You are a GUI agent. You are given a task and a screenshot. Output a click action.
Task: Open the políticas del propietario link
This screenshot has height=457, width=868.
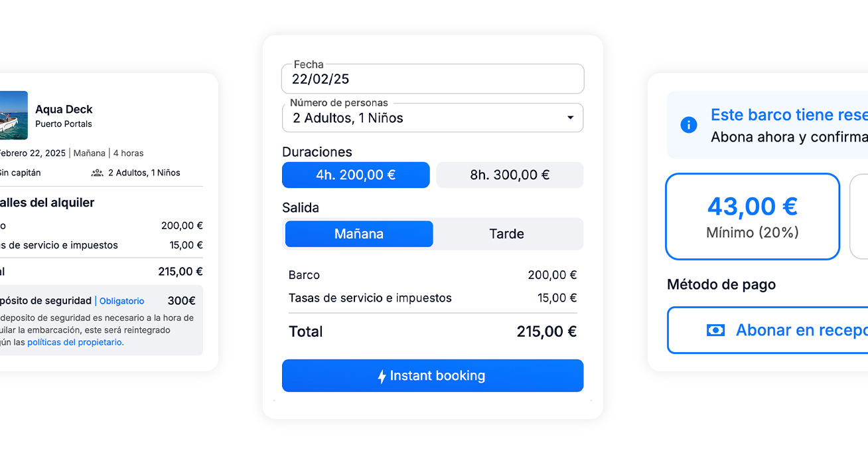[x=76, y=342]
